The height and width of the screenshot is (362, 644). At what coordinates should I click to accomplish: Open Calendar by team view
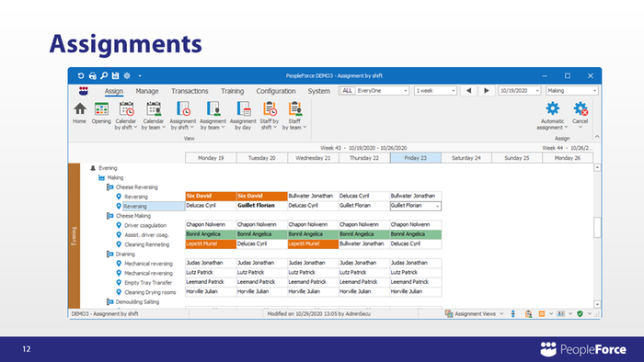(154, 116)
